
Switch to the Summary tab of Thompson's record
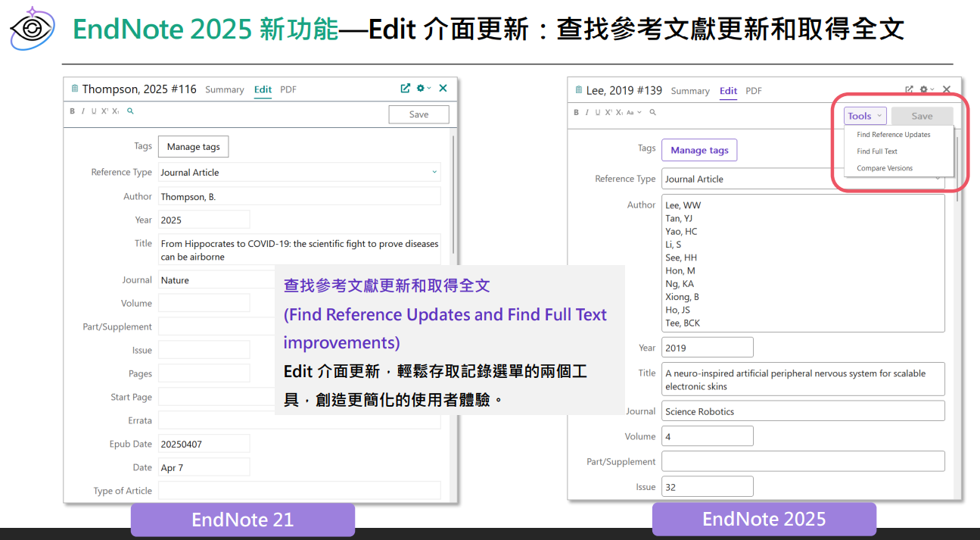pos(225,89)
